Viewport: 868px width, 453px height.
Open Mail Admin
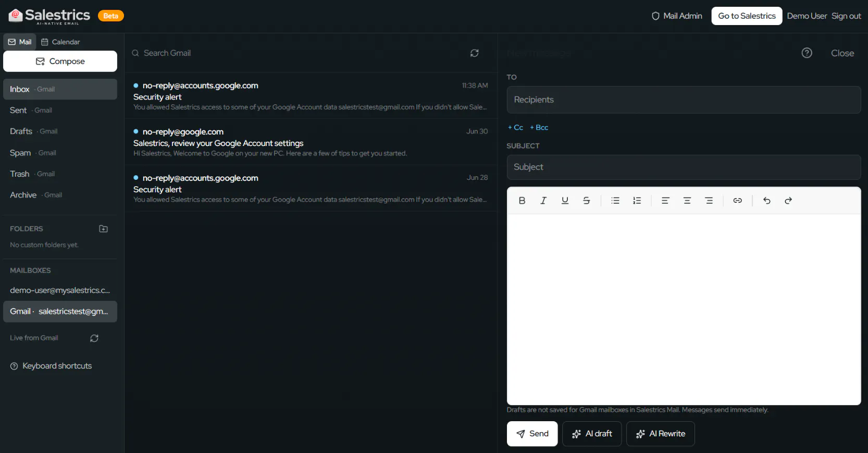click(x=677, y=16)
